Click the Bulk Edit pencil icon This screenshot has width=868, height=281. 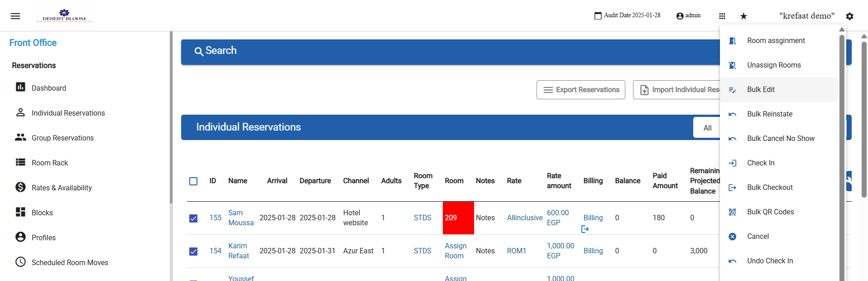732,90
